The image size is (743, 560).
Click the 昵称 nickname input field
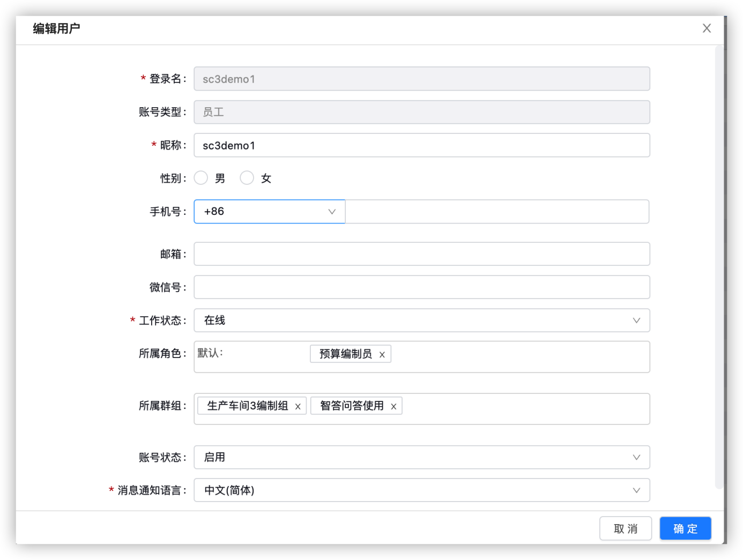(422, 145)
